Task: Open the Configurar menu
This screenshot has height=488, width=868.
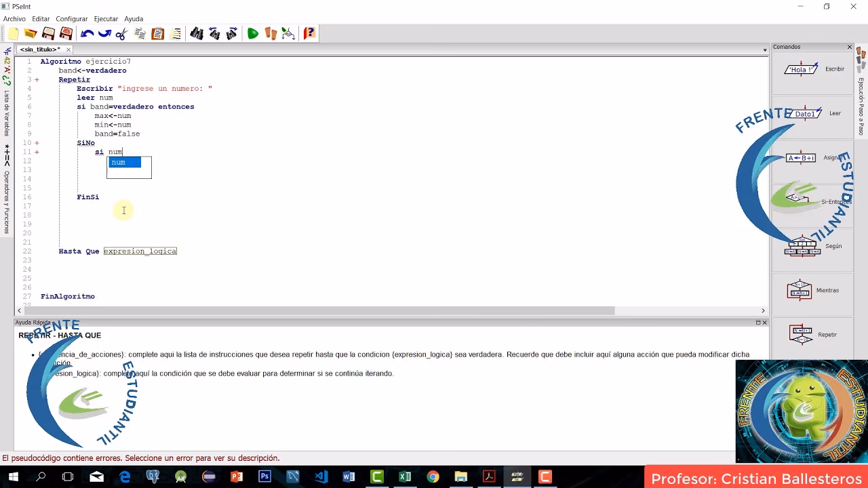Action: 71,19
